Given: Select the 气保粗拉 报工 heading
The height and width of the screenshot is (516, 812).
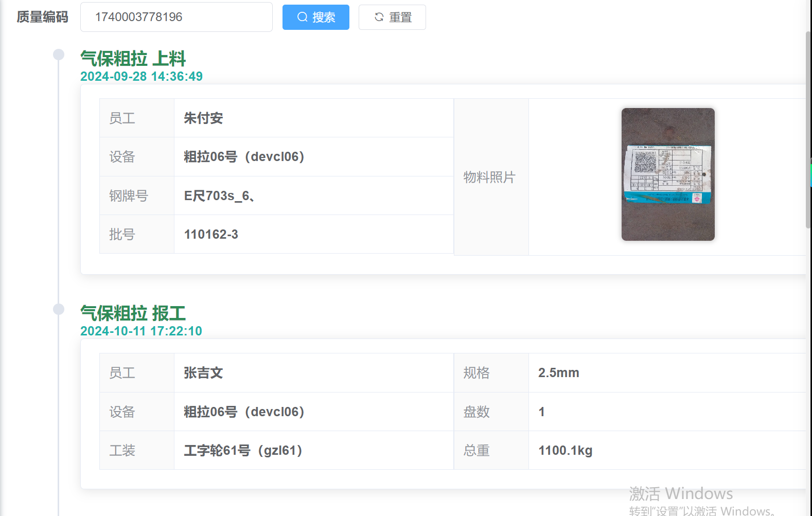Looking at the screenshot, I should point(133,313).
